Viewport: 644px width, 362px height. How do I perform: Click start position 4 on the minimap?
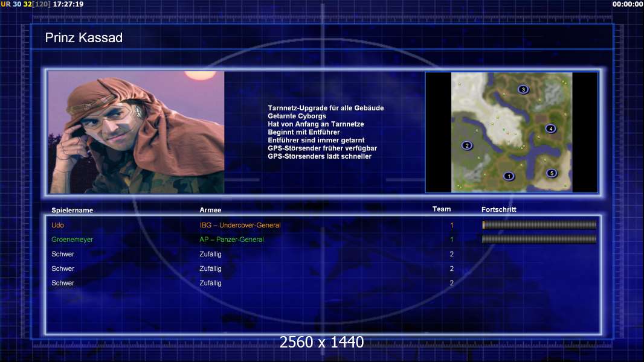click(x=551, y=129)
